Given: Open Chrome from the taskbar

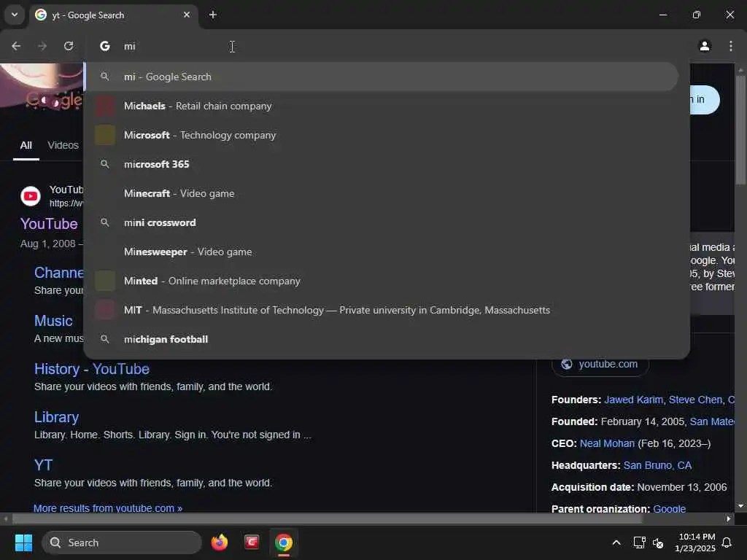Looking at the screenshot, I should click(x=284, y=542).
